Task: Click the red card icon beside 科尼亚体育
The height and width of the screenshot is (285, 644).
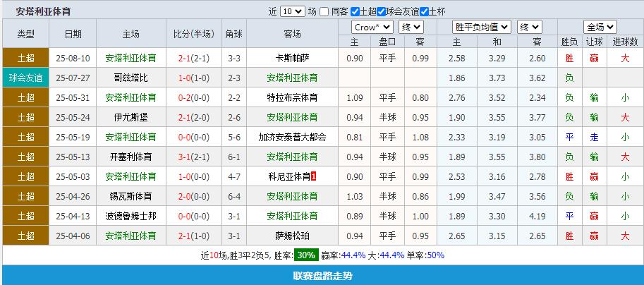Action: pos(313,176)
